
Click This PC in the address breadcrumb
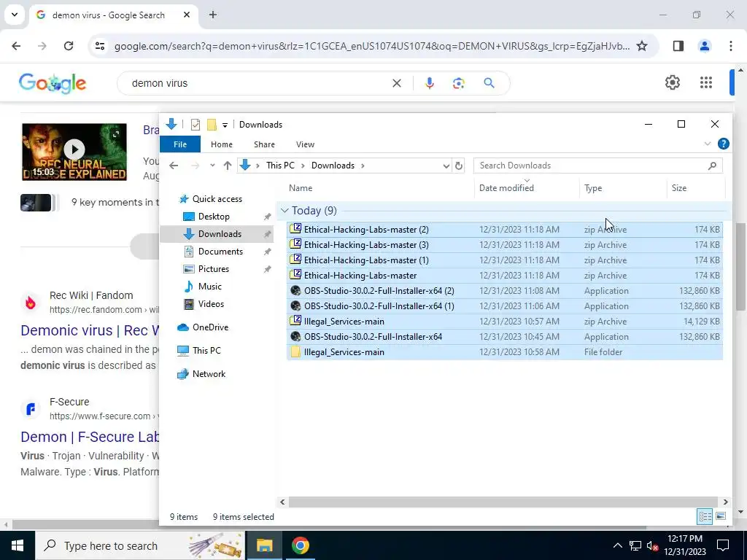point(280,166)
